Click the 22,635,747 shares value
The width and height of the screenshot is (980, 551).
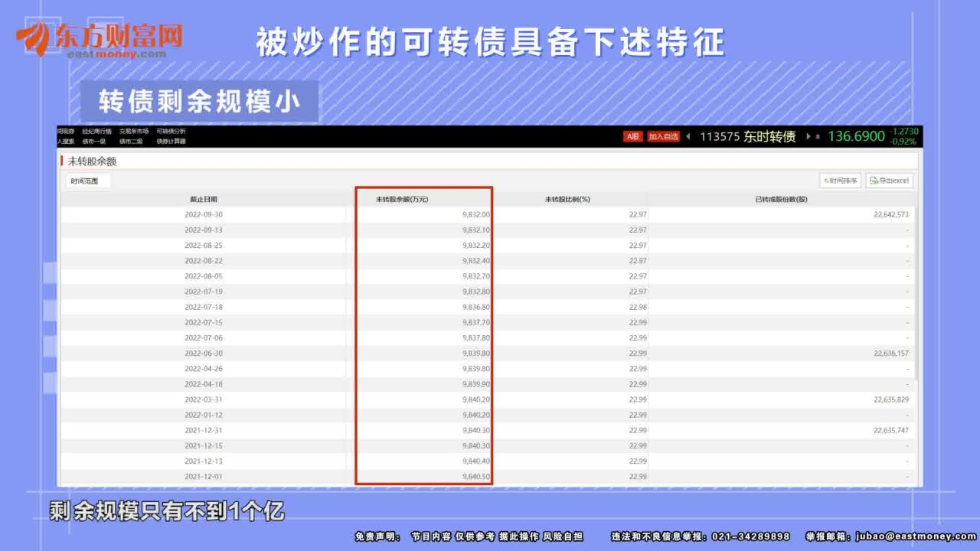[891, 430]
